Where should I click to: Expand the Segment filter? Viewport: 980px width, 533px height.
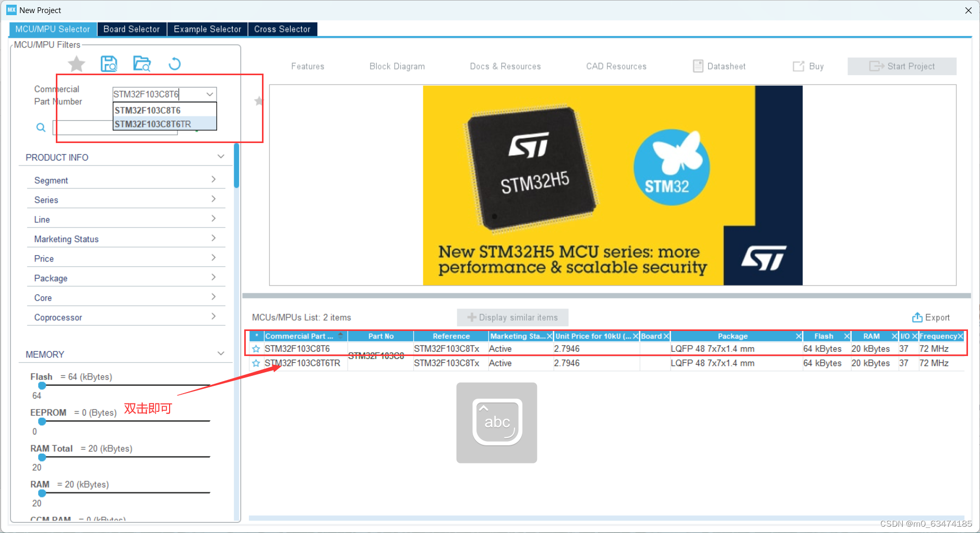213,180
